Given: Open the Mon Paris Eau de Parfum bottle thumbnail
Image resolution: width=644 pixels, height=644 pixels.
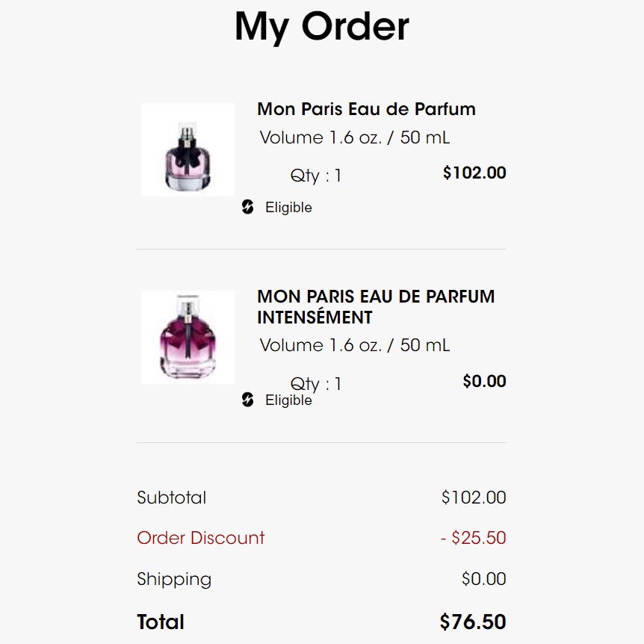Looking at the screenshot, I should pyautogui.click(x=188, y=150).
